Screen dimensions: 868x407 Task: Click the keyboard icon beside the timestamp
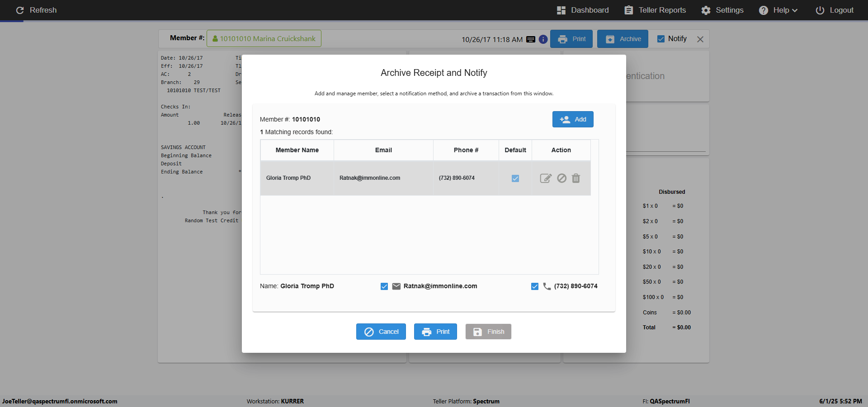531,39
